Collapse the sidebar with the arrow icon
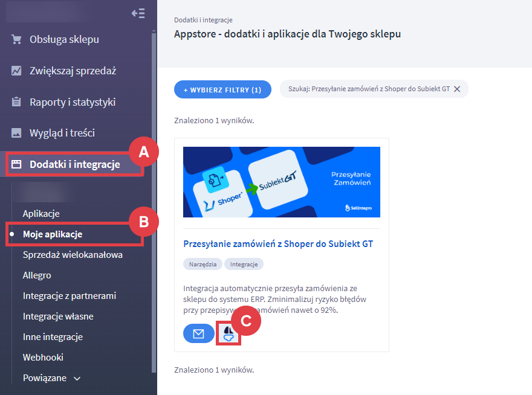Screen dimensions: 532x395 click(x=138, y=13)
